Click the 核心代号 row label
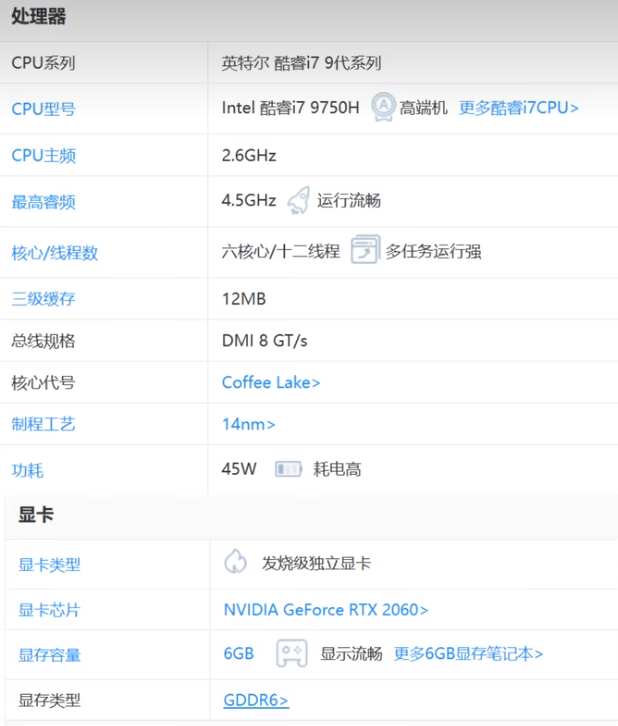Screen dimensions: 618x726 [44, 383]
